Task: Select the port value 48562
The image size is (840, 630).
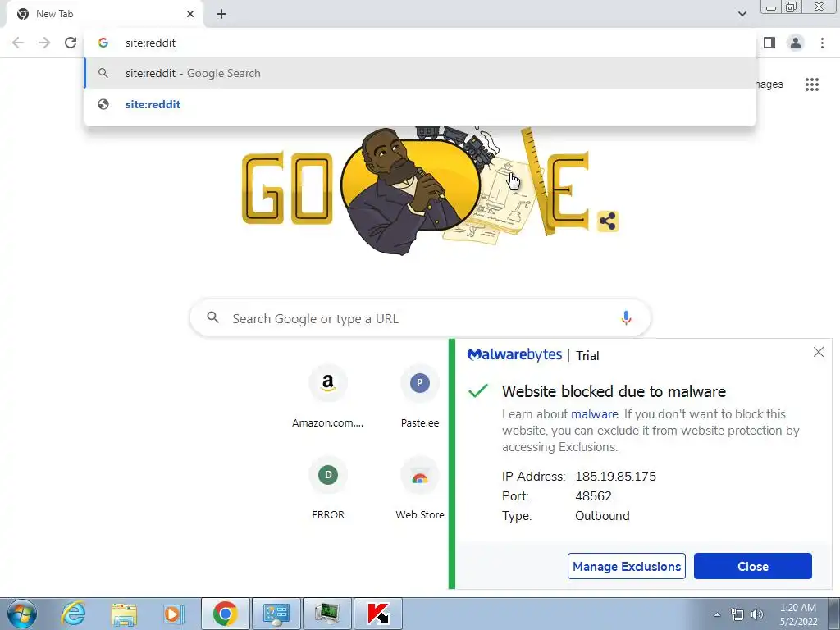Action: click(x=594, y=496)
